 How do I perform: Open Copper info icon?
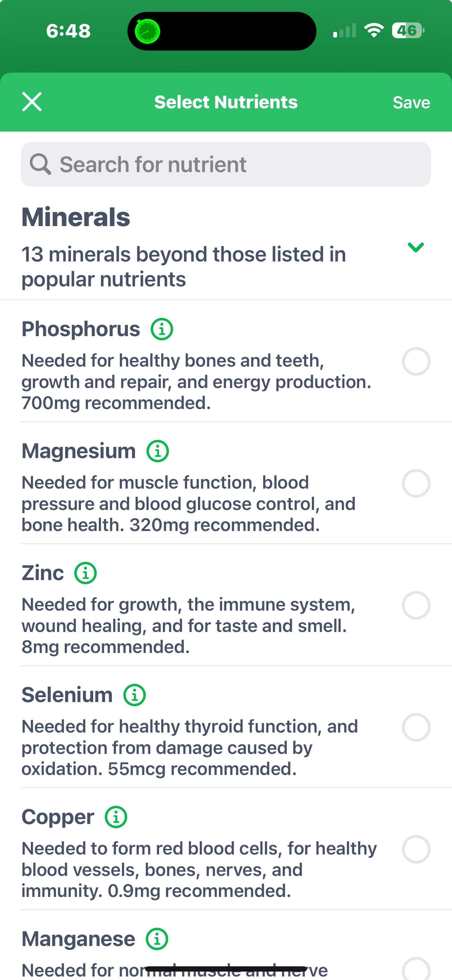coord(116,817)
